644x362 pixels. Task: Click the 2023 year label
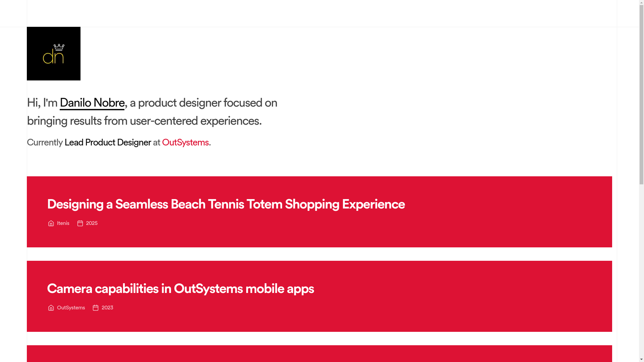107,308
